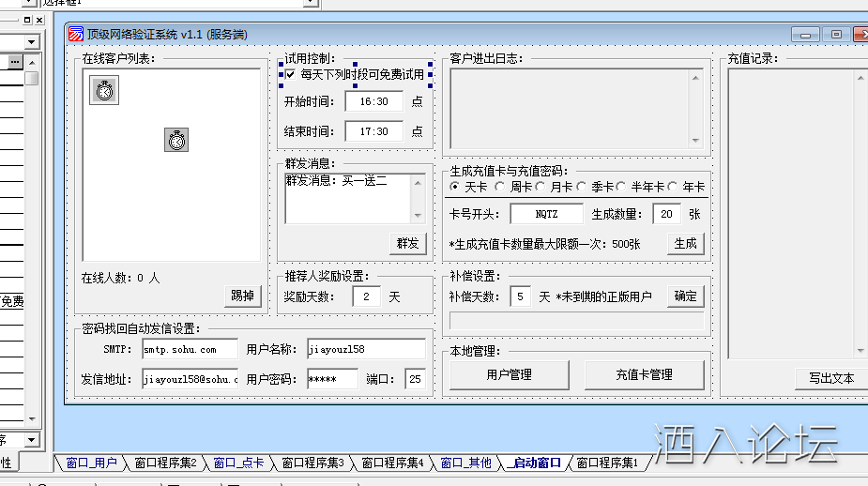The width and height of the screenshot is (868, 486).
Task: Close the left side panel with its X icon
Action: [38, 20]
